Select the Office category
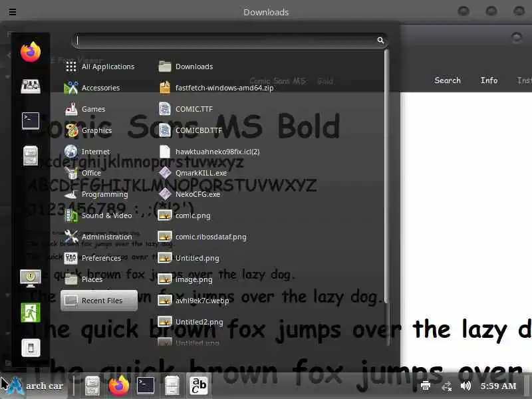 tap(99, 173)
